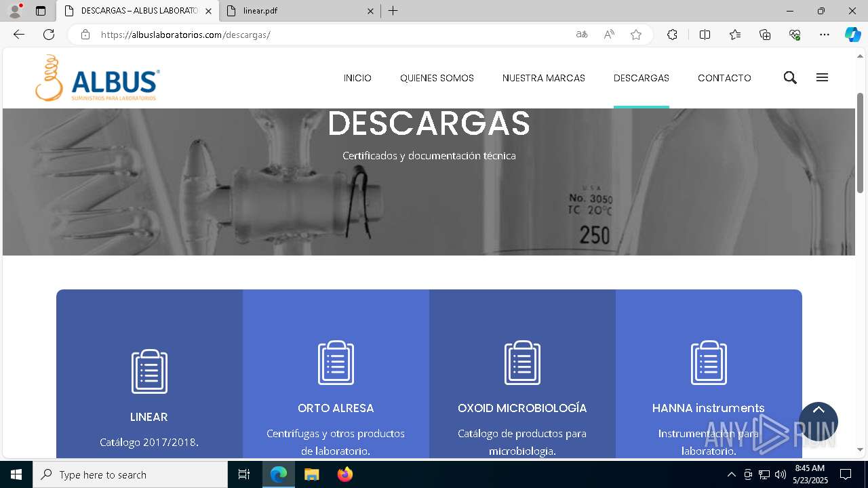Viewport: 868px width, 488px height.
Task: Click the OXOID MICROBIOLOGÍA clipboard icon
Action: [x=522, y=363]
